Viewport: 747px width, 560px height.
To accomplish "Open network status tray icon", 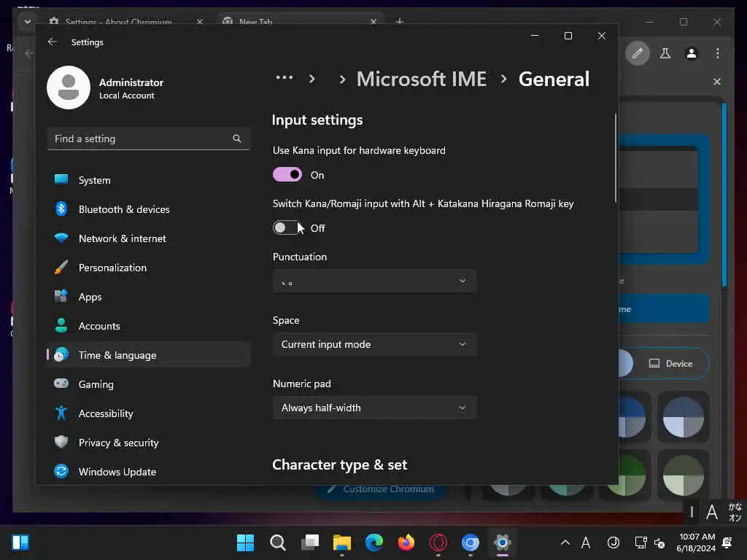I will click(640, 542).
